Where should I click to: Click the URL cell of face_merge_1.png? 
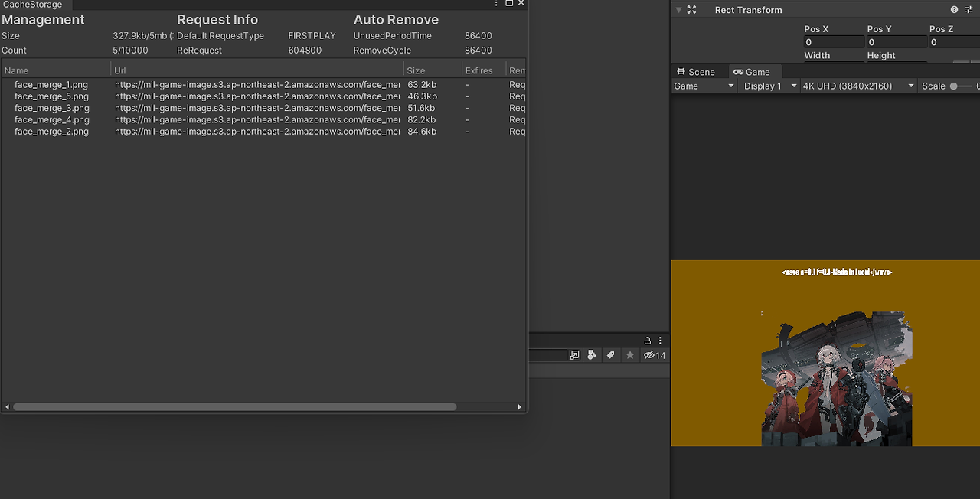click(x=257, y=85)
